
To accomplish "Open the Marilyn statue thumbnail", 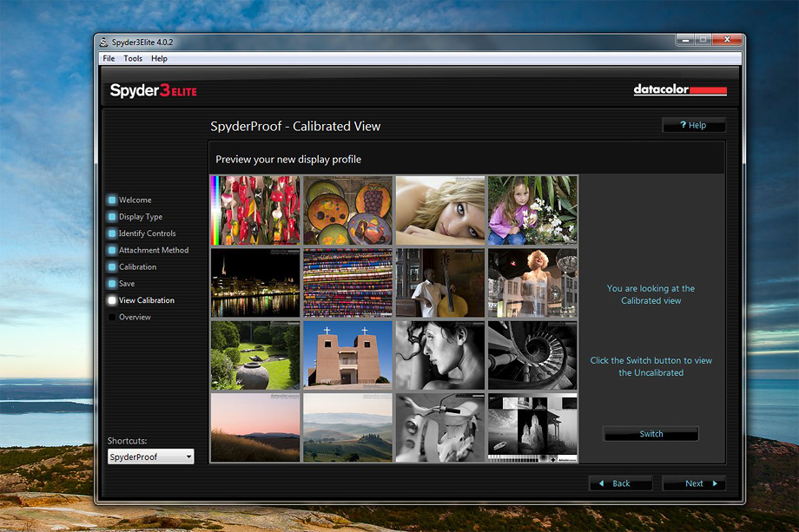I will click(x=532, y=283).
